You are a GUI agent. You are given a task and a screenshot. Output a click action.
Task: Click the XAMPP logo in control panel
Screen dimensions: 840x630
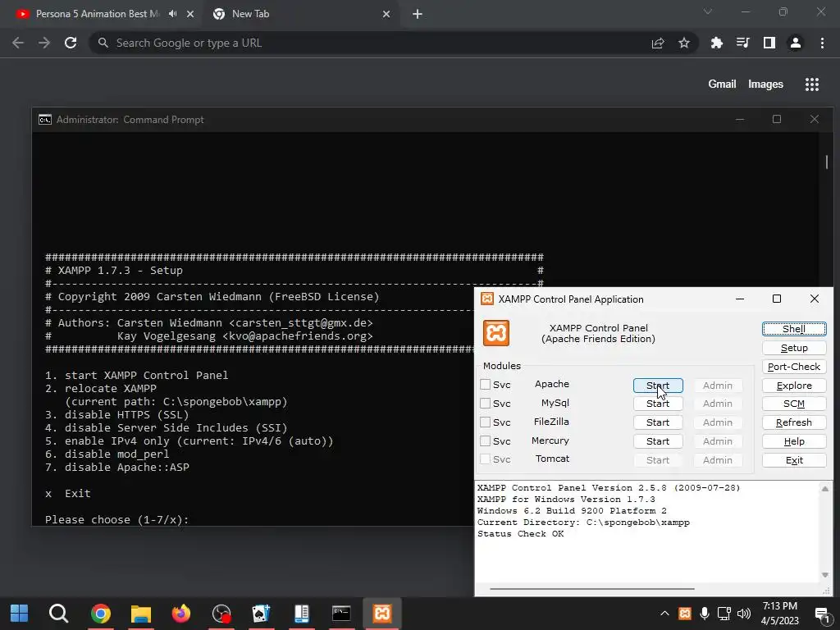[x=496, y=333]
